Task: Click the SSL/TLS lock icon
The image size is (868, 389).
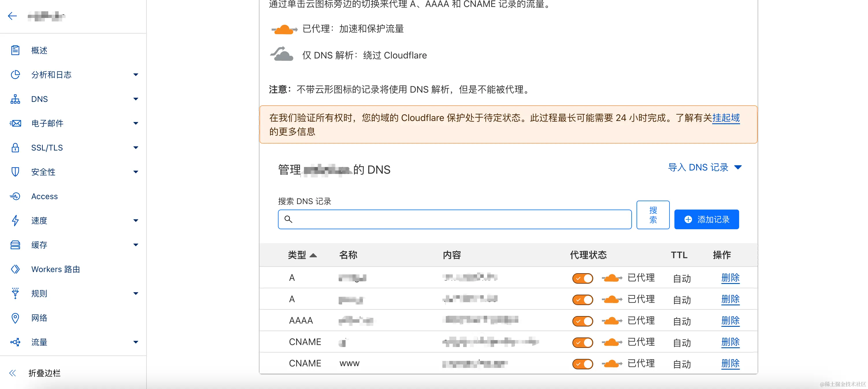Action: tap(15, 147)
